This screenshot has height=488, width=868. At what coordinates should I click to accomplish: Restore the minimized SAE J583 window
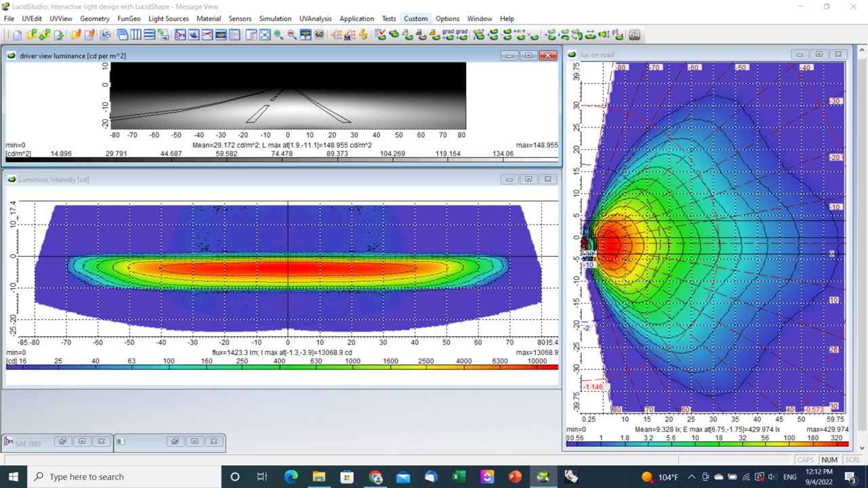click(62, 441)
